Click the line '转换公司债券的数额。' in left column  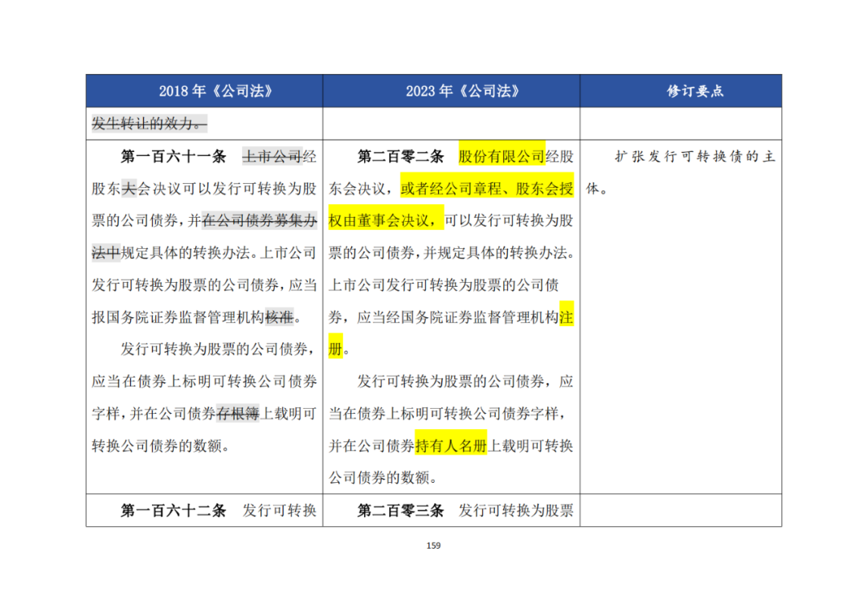coord(161,446)
